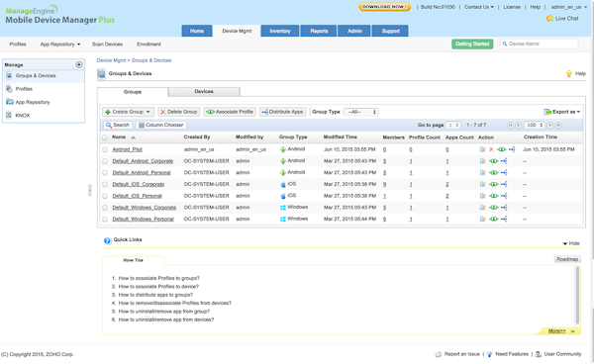
Task: Toggle select-all checkbox in table header
Action: point(105,137)
